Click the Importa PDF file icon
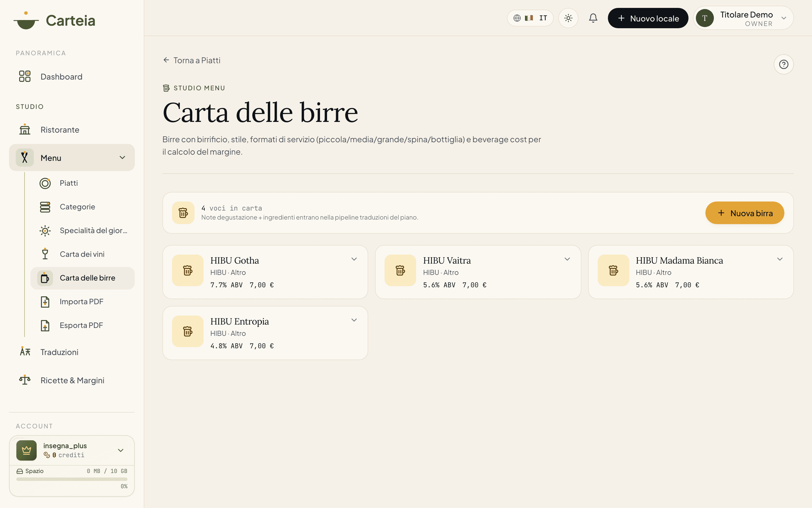812x508 pixels. click(x=45, y=302)
